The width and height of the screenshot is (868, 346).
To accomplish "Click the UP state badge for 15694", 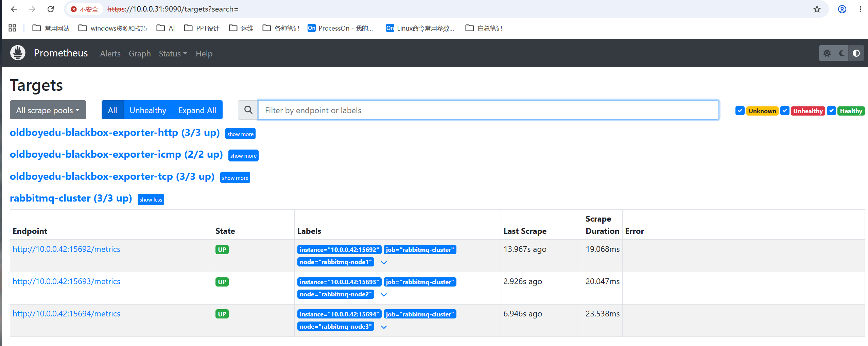I will 222,314.
